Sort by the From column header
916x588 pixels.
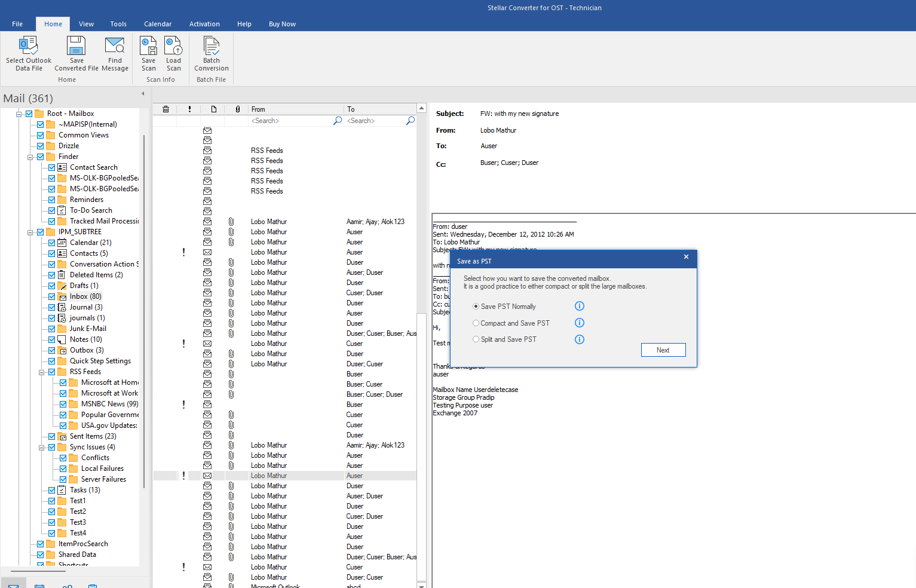[296, 109]
